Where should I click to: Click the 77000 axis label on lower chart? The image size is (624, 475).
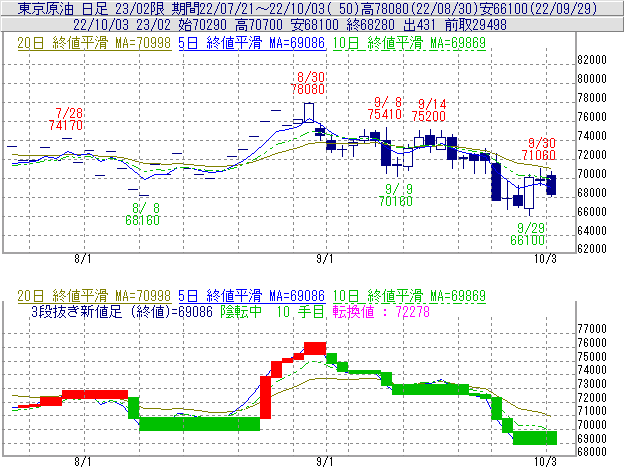[x=592, y=329]
